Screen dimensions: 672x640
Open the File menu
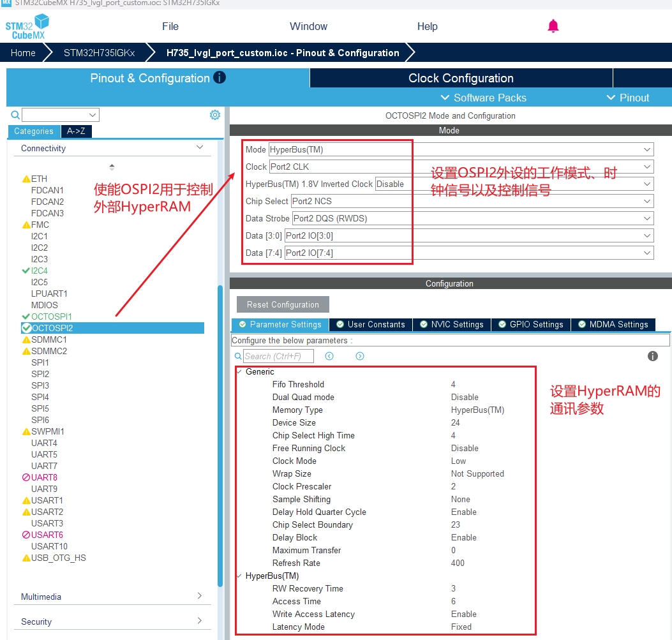pyautogui.click(x=170, y=26)
